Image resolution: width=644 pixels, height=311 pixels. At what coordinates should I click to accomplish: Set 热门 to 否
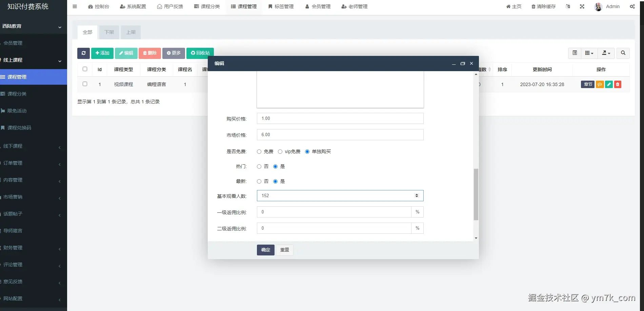coord(259,167)
